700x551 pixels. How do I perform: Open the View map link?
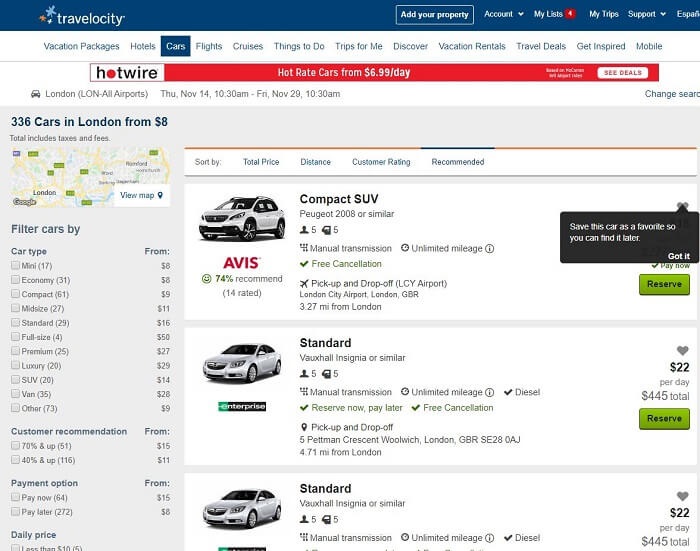[x=141, y=195]
